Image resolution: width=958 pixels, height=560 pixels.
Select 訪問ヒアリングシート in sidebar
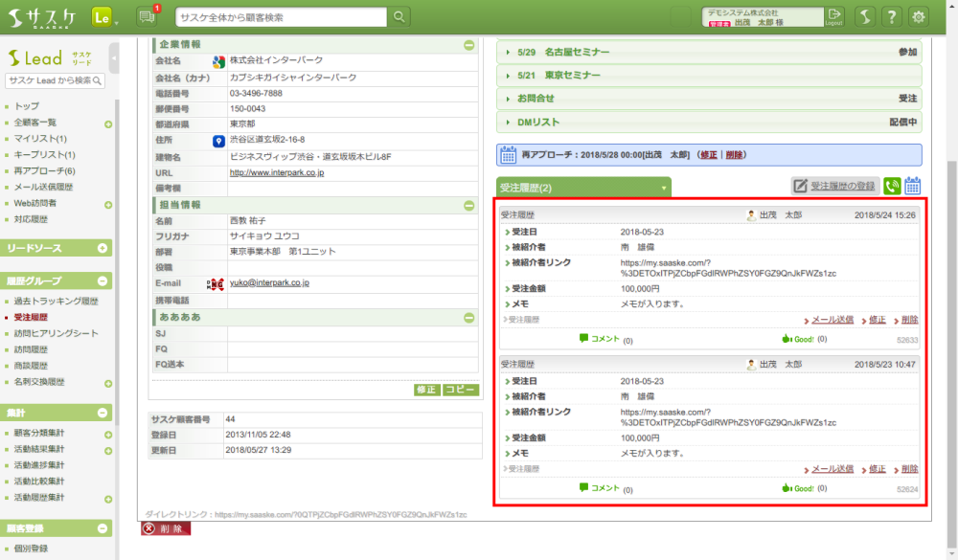(x=57, y=333)
